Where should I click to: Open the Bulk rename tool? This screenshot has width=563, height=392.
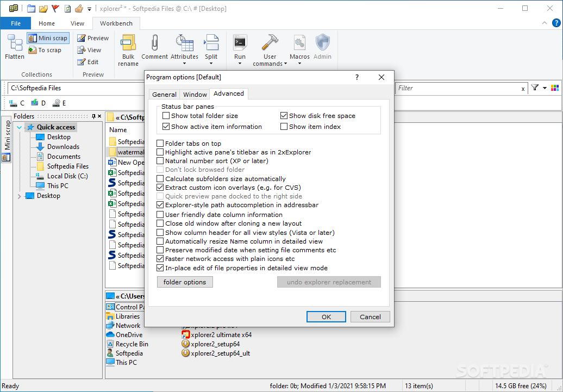pyautogui.click(x=128, y=51)
